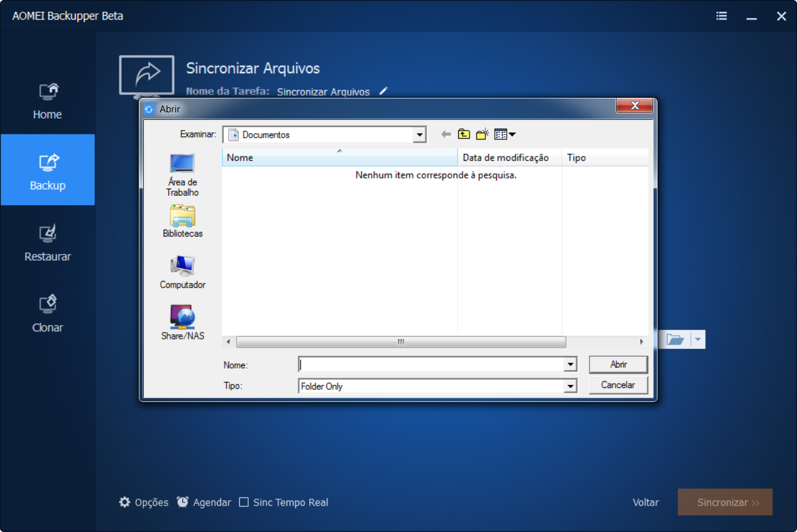Image resolution: width=797 pixels, height=532 pixels.
Task: Sort by the Tipo column header
Action: [x=605, y=157]
